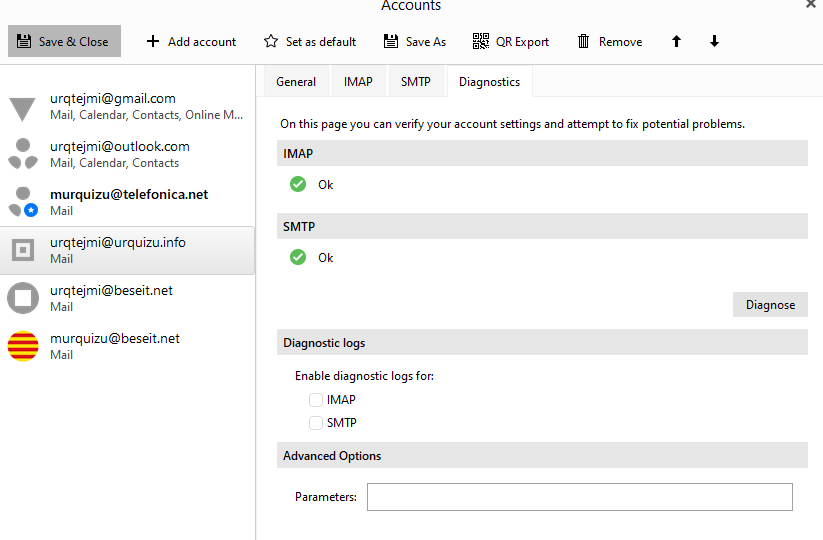Select the urqtejmi@gmail.com account
This screenshot has width=823, height=540.
coord(127,106)
